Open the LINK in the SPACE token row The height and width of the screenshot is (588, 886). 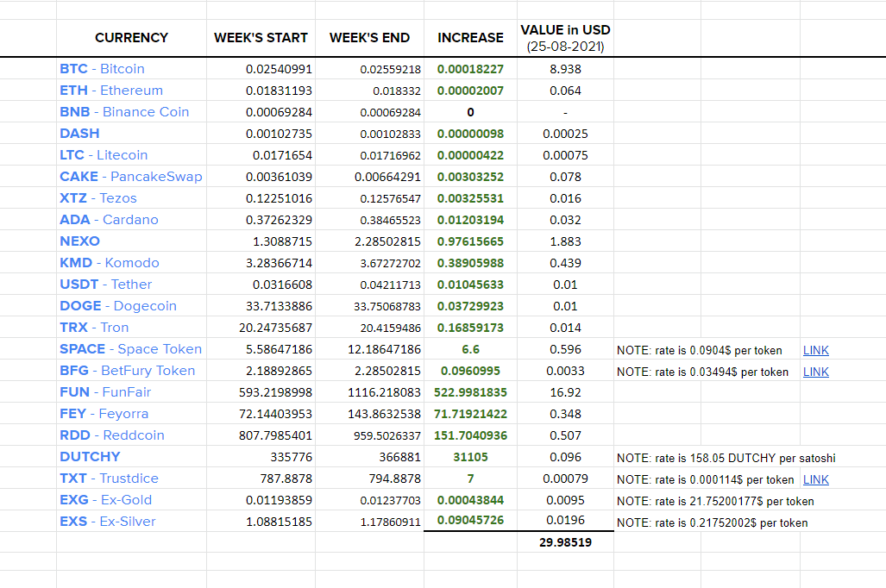pyautogui.click(x=816, y=350)
